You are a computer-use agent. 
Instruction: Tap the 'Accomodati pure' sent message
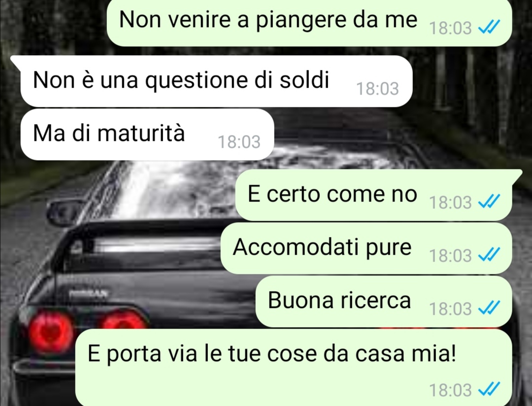(x=366, y=248)
